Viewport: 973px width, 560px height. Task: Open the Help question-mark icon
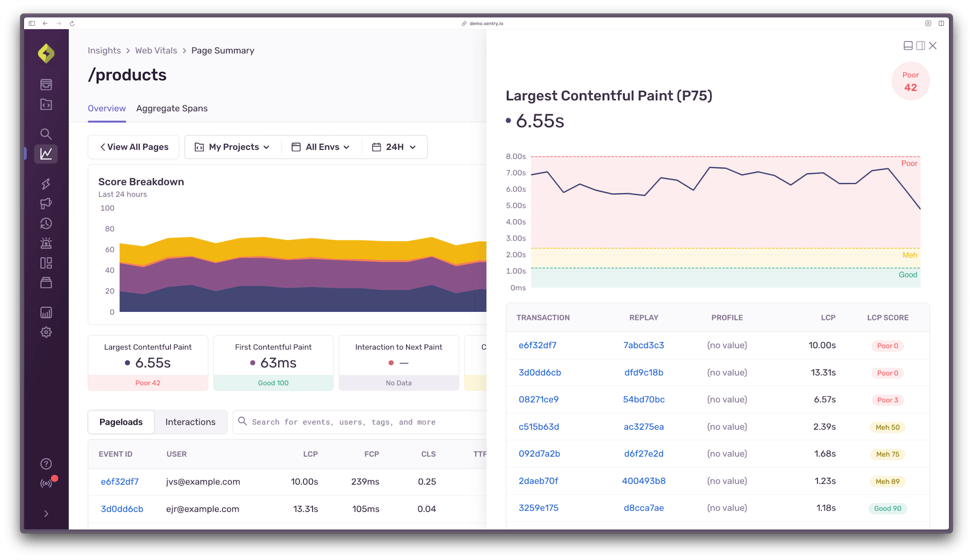46,464
